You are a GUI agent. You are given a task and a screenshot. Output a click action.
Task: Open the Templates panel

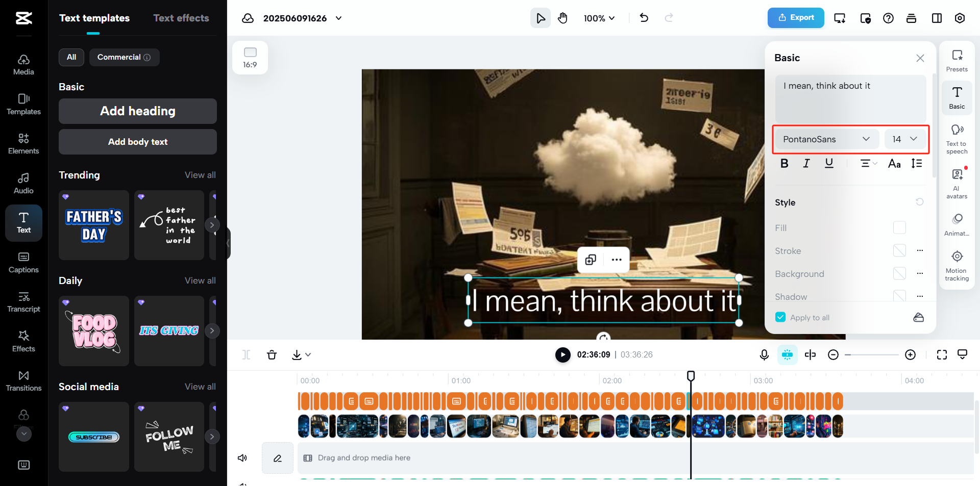point(23,105)
